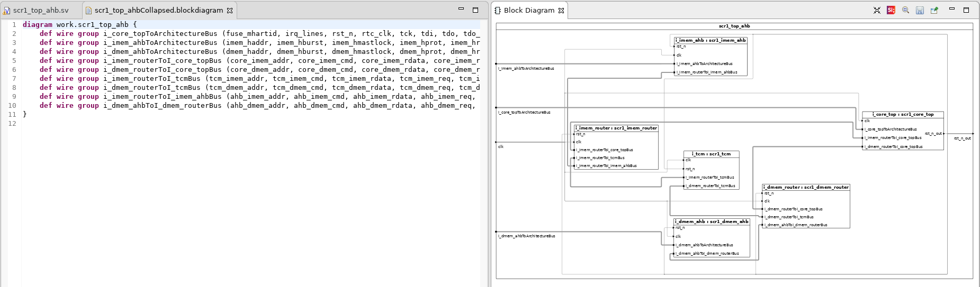Click the i_tcm : scr1_tcm block title
Viewport: 980px width, 287px height.
711,154
